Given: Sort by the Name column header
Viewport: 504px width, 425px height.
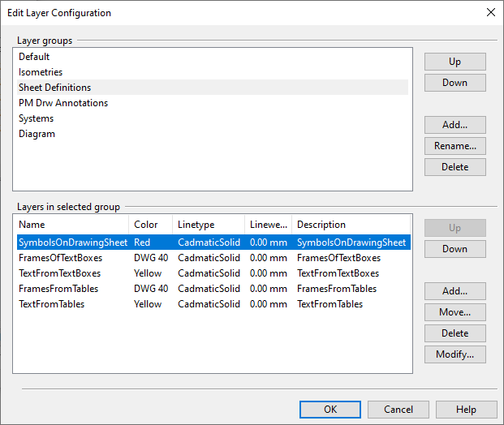Looking at the screenshot, I should coord(71,225).
